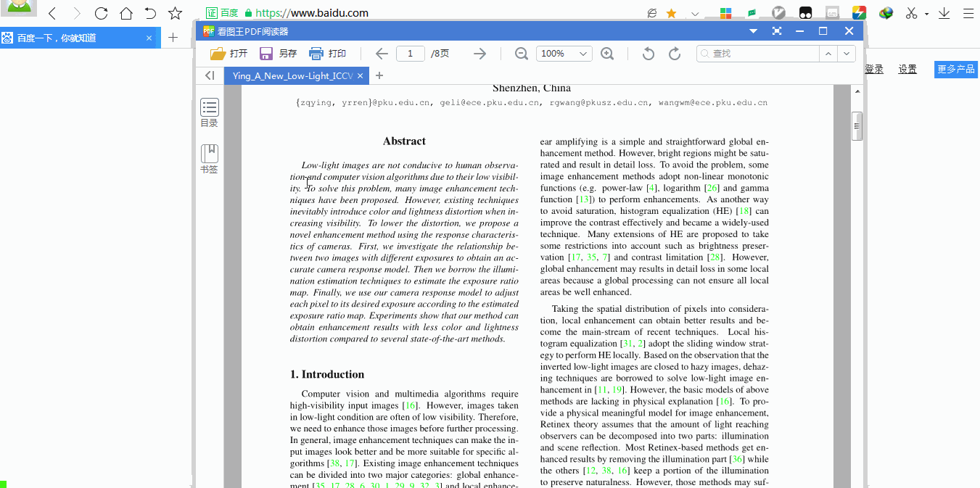Image resolution: width=980 pixels, height=488 pixels.
Task: Expand the 100% zoom level dropdown
Action: click(x=583, y=54)
